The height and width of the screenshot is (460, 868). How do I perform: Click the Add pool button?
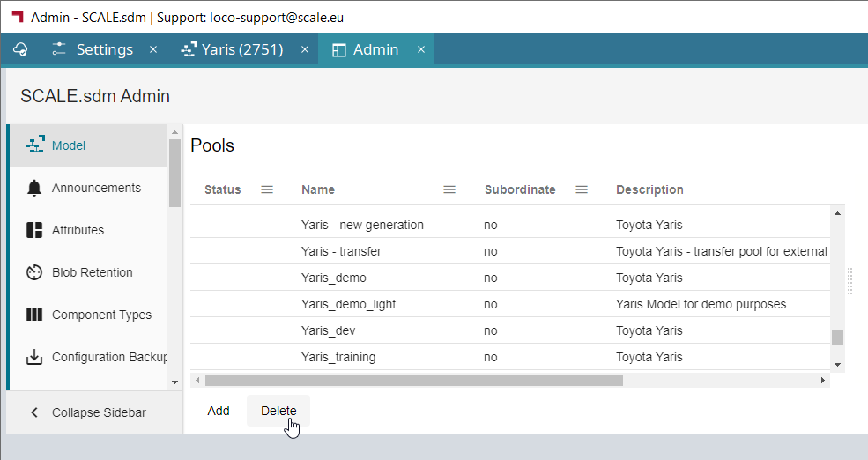[x=219, y=411]
